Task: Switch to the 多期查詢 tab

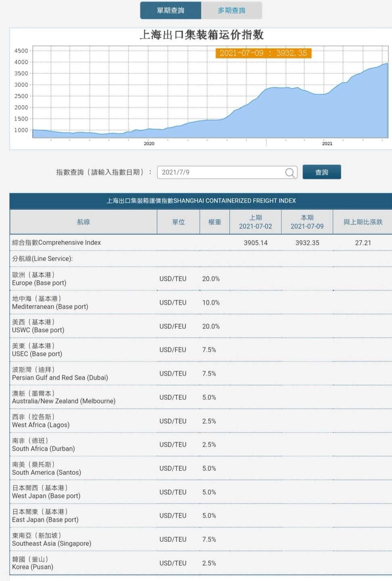Action: pos(231,10)
